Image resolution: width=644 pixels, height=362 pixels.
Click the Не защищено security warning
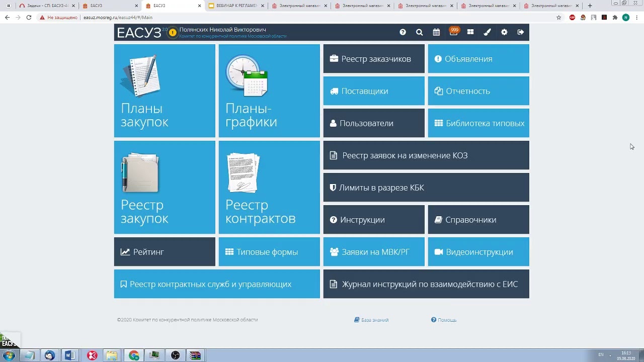click(58, 17)
